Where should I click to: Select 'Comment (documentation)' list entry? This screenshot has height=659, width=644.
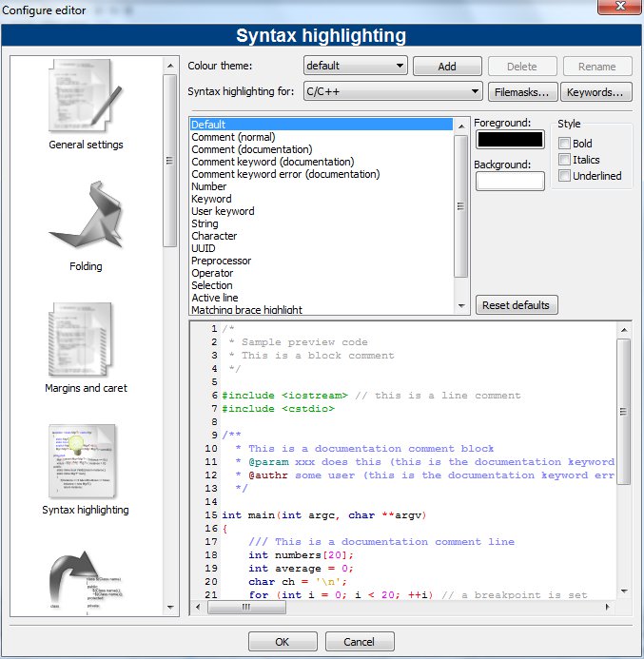[322, 149]
